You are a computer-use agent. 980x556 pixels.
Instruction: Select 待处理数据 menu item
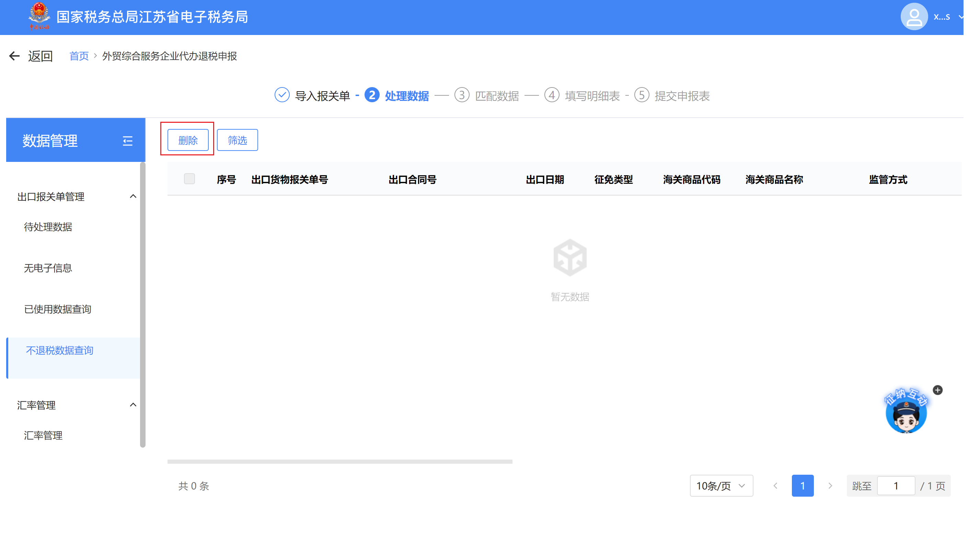pyautogui.click(x=48, y=227)
